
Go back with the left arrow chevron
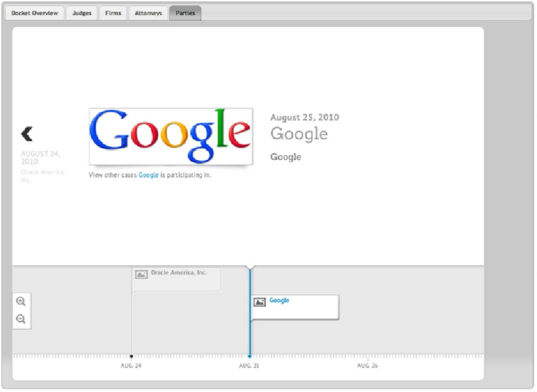(27, 134)
